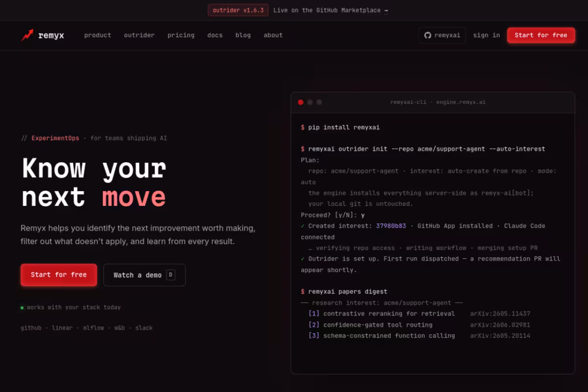This screenshot has width=588, height=392.
Task: Open the product menu item
Action: (98, 35)
